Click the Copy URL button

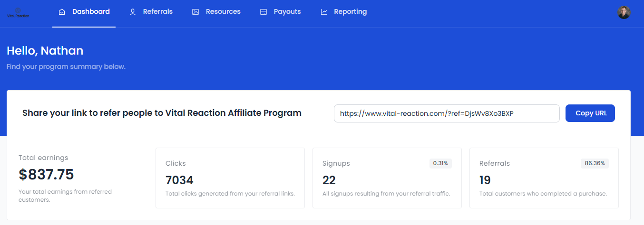coord(590,113)
